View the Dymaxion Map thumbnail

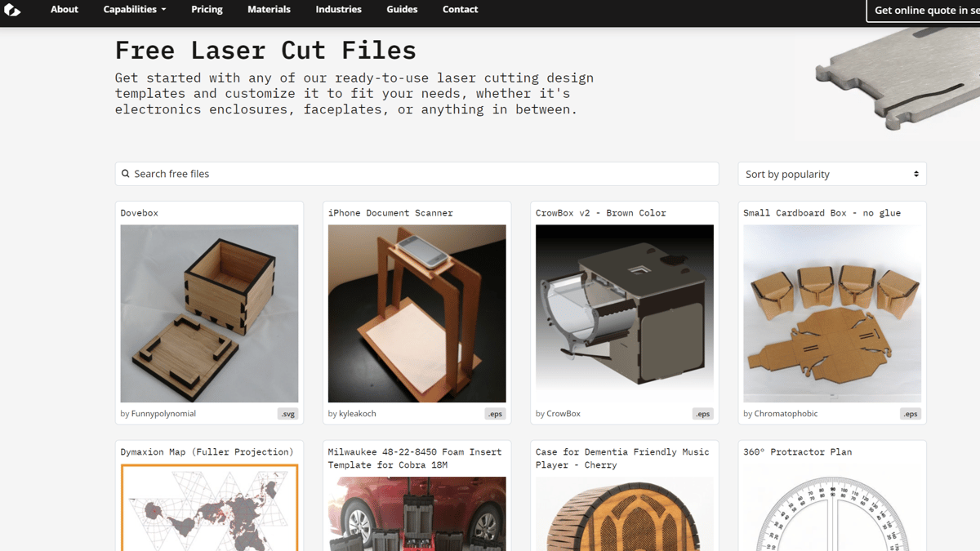coord(209,508)
